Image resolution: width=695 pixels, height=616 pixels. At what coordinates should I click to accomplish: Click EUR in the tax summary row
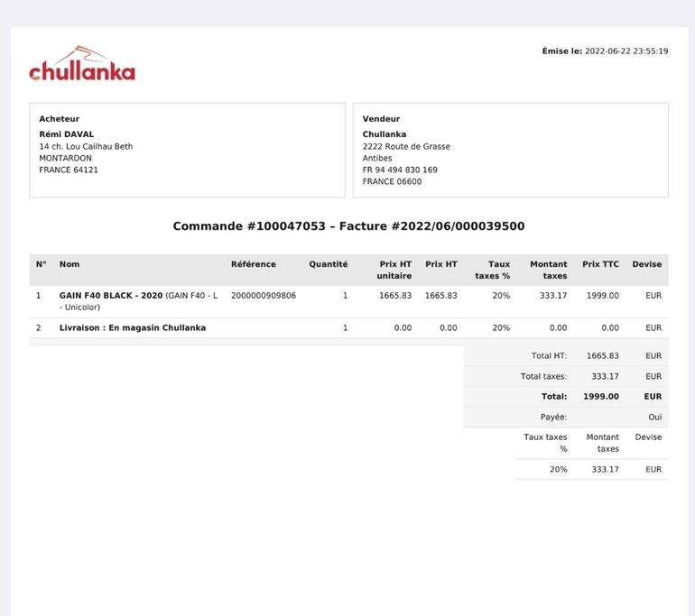point(653,469)
